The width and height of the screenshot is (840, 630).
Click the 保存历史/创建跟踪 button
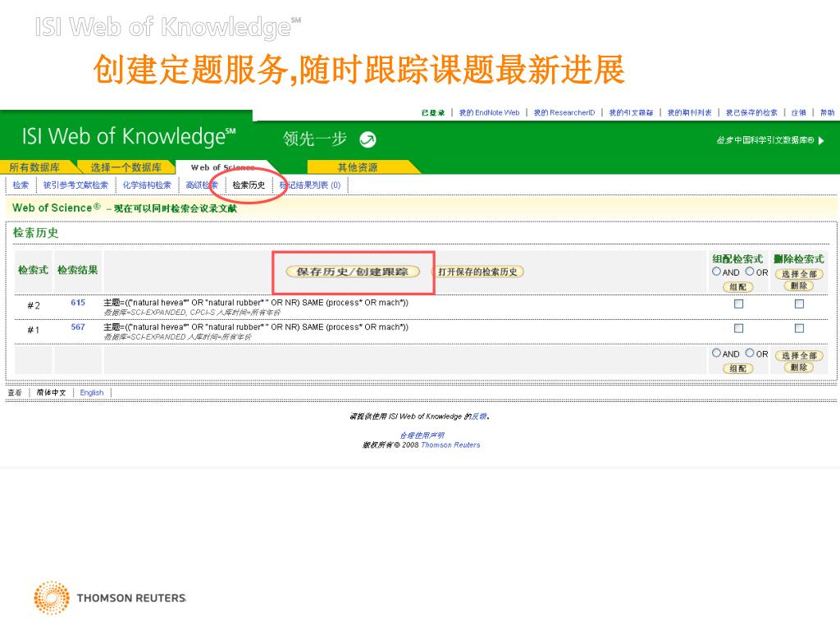pos(353,272)
